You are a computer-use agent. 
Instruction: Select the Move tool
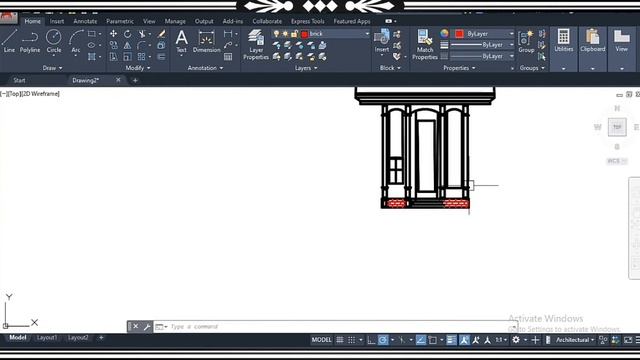113,34
